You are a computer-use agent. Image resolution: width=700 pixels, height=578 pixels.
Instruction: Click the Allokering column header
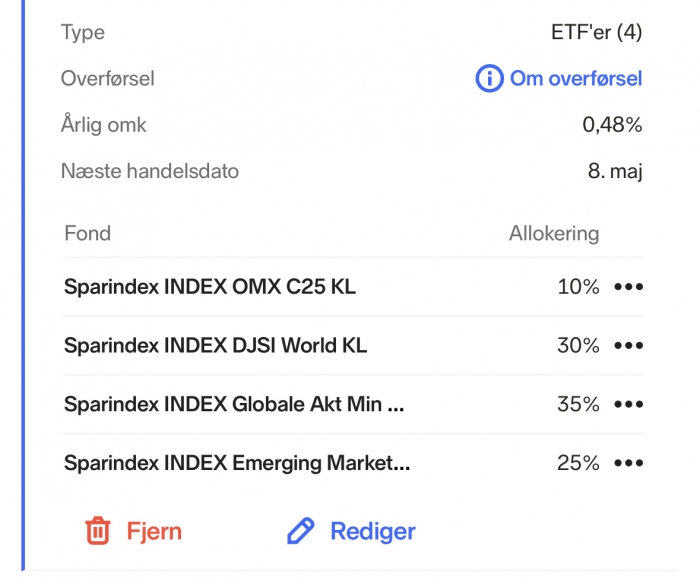pyautogui.click(x=554, y=233)
